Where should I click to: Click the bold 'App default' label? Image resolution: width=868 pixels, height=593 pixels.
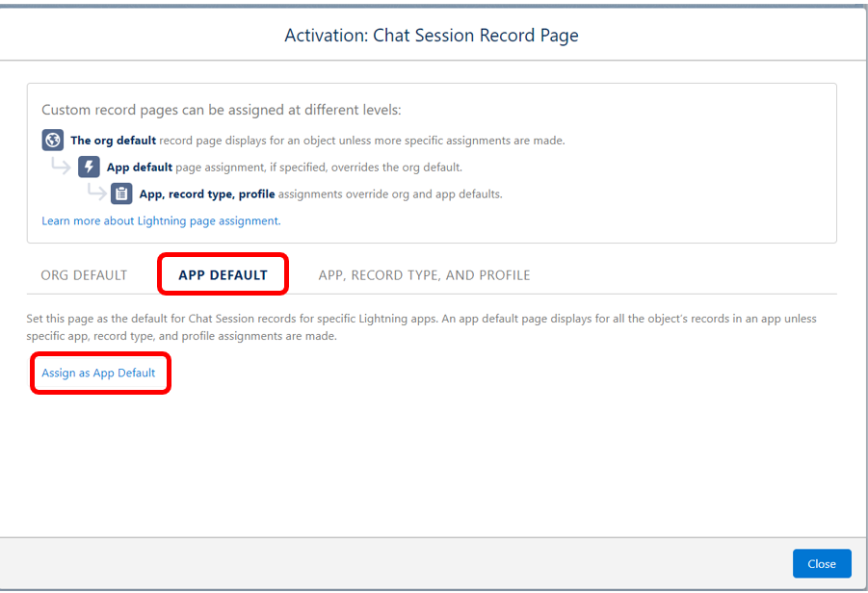tap(140, 167)
